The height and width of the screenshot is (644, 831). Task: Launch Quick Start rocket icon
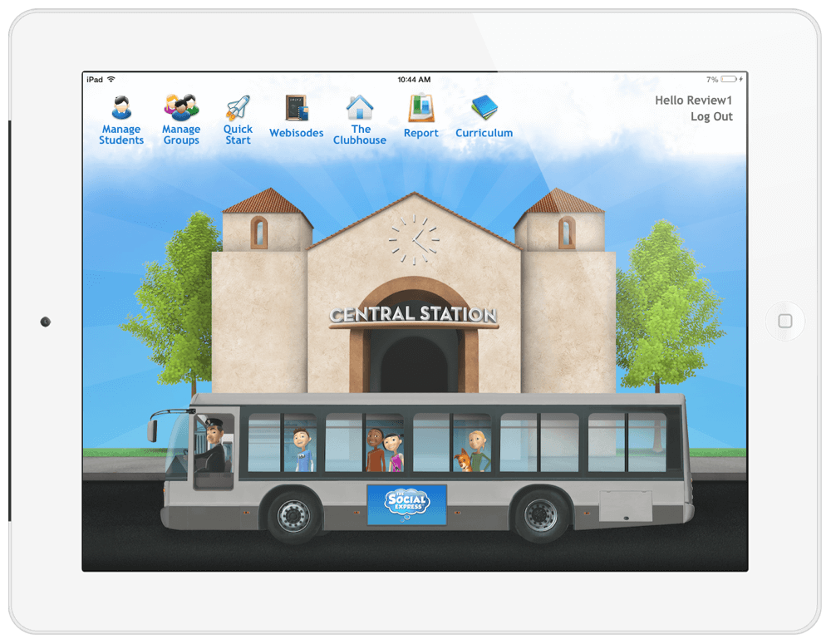tap(238, 107)
